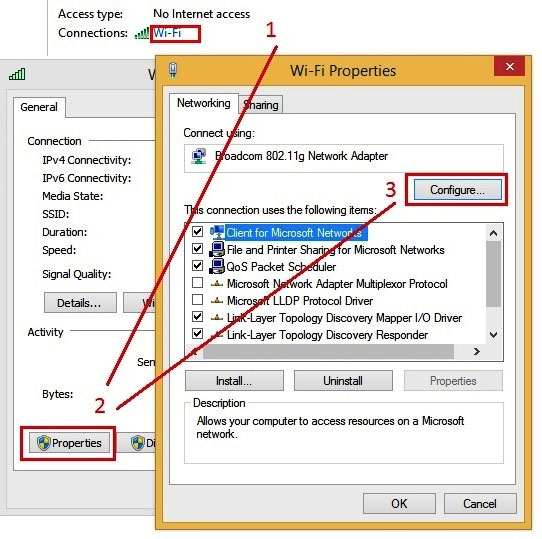Select the Client for Microsoft Networks icon
Viewport: 542px width, 539px height.
pos(217,232)
